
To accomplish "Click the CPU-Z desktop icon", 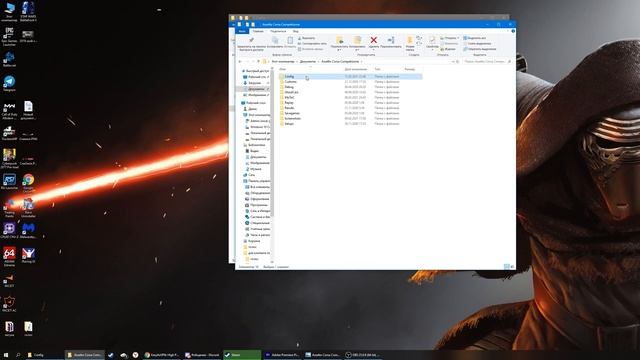I will [x=9, y=231].
